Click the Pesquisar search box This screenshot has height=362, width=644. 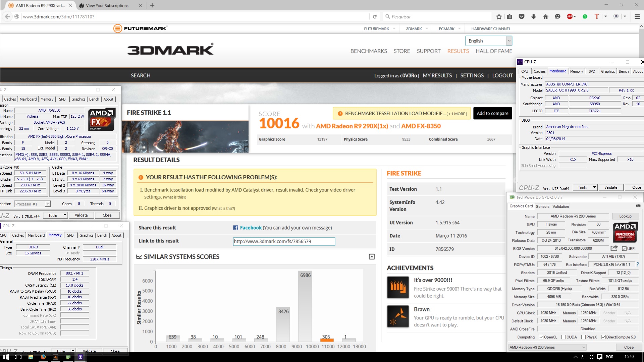tap(437, 16)
